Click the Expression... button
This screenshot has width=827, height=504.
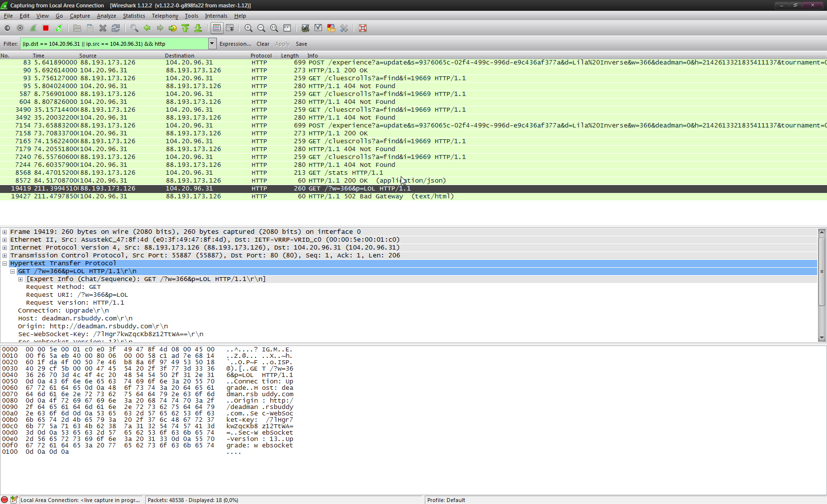[x=235, y=44]
